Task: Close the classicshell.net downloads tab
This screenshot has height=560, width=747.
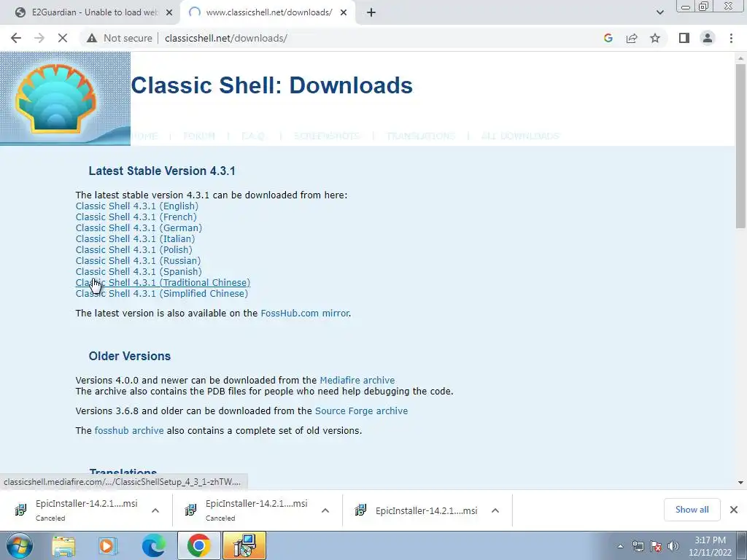Action: pyautogui.click(x=344, y=12)
